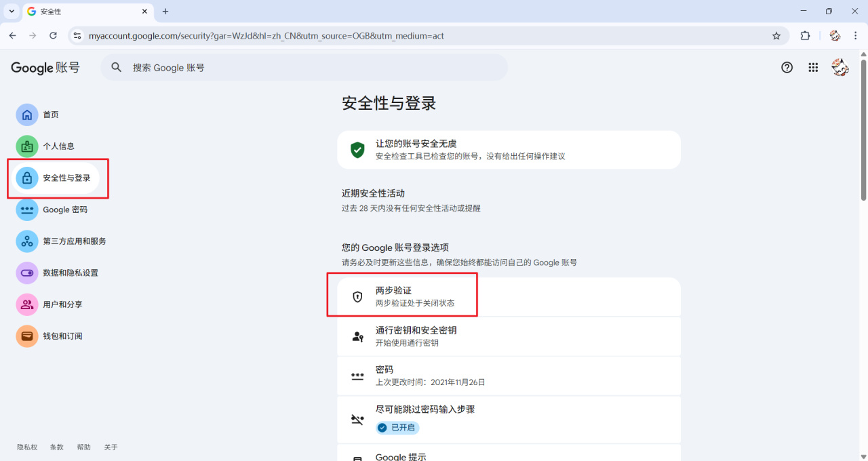
Task: Open the tab search dropdown arrow
Action: click(x=12, y=12)
